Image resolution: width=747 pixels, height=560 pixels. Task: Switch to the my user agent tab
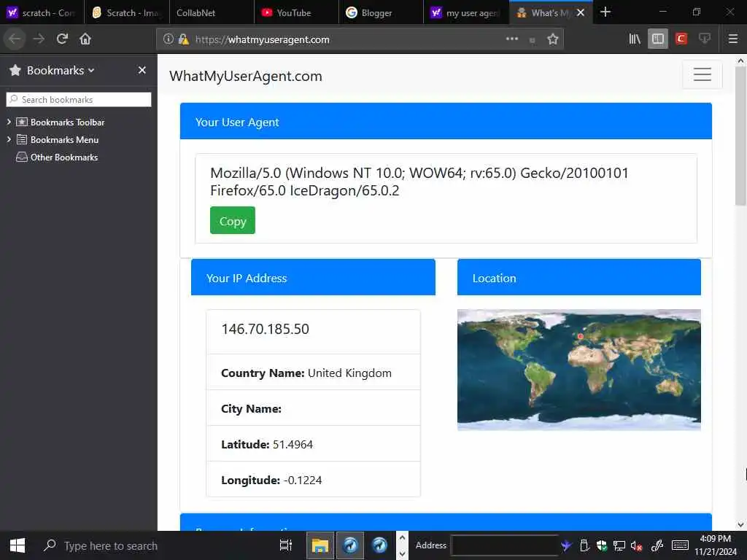466,12
